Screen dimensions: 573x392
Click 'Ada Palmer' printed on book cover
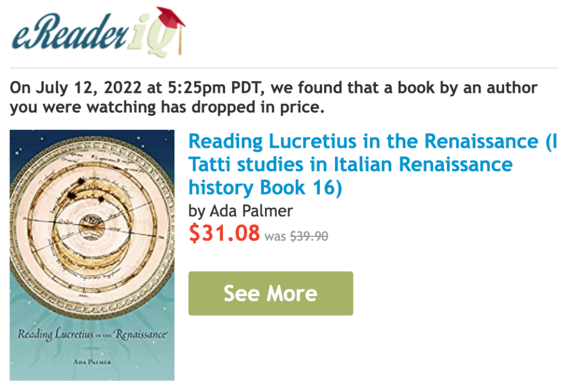92,362
